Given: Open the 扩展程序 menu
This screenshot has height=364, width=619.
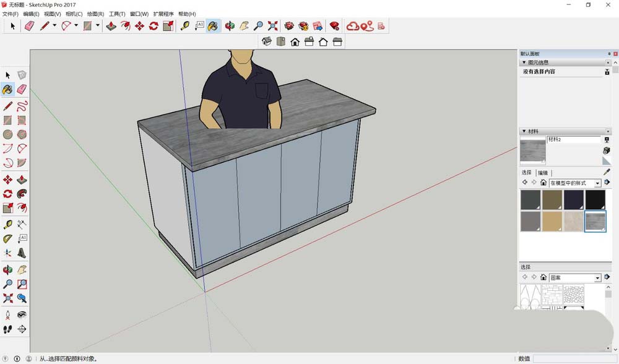Looking at the screenshot, I should tap(163, 14).
